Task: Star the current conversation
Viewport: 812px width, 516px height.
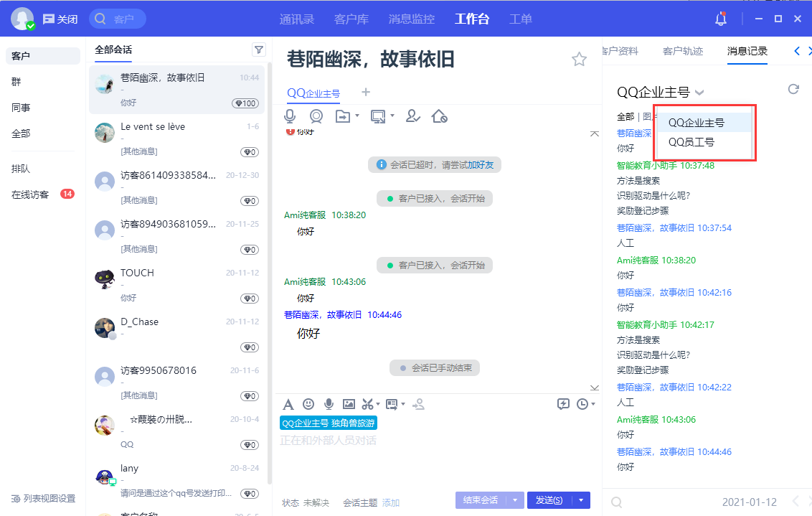Action: coord(579,59)
